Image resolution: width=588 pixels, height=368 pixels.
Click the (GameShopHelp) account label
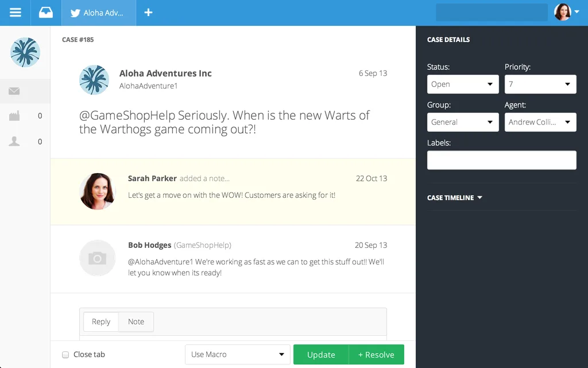203,245
